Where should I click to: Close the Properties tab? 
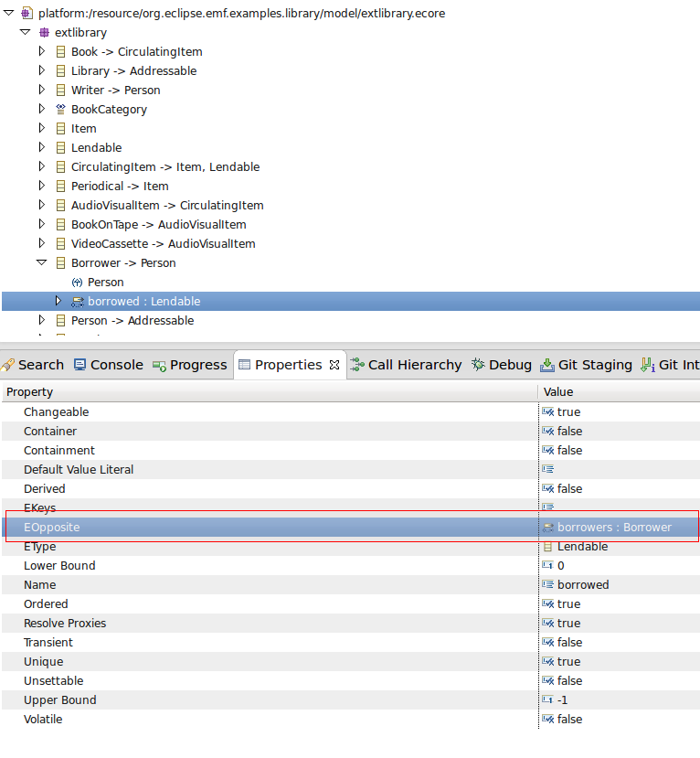pos(334,365)
